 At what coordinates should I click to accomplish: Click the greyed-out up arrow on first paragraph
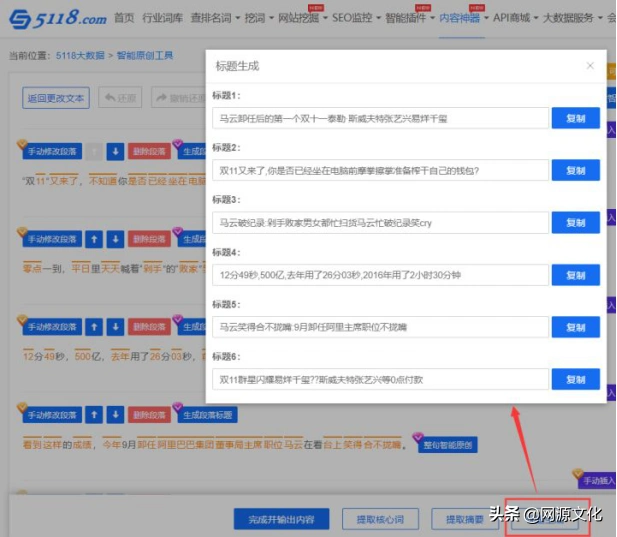coord(94,151)
